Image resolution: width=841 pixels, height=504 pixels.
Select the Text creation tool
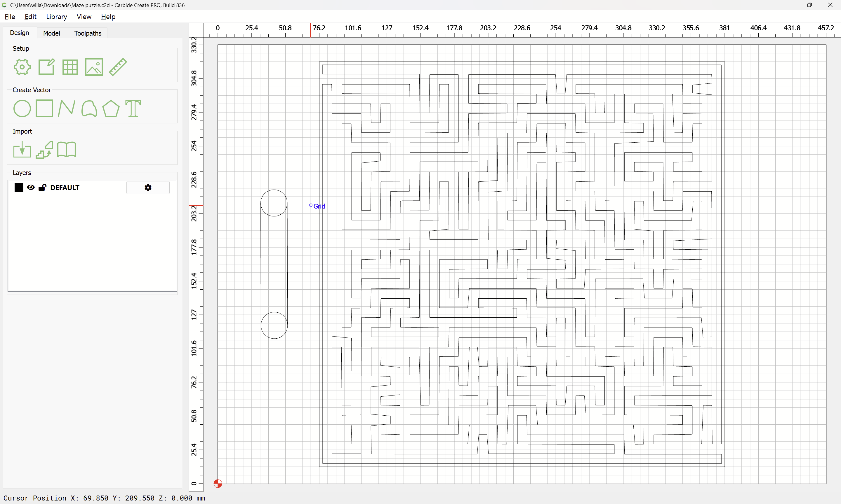[x=133, y=109]
